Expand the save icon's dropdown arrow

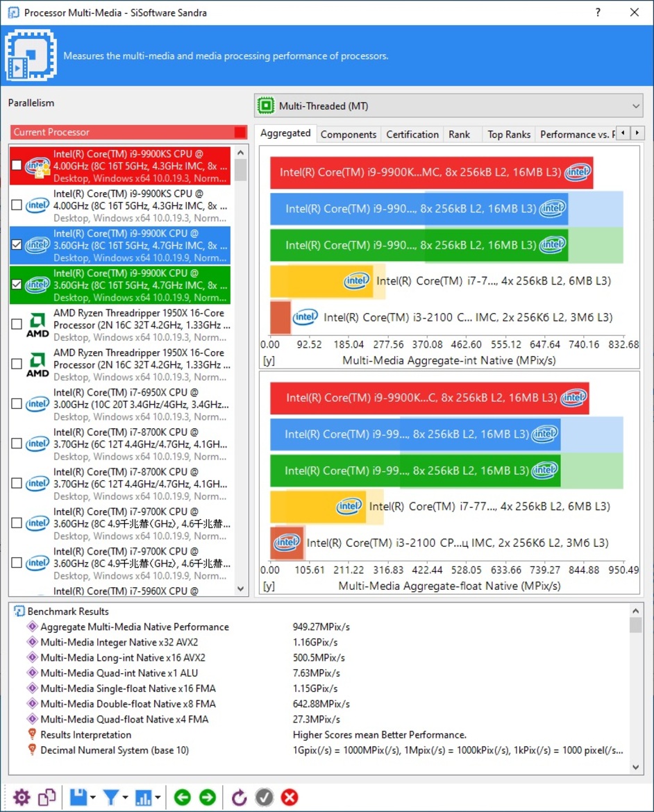click(93, 797)
